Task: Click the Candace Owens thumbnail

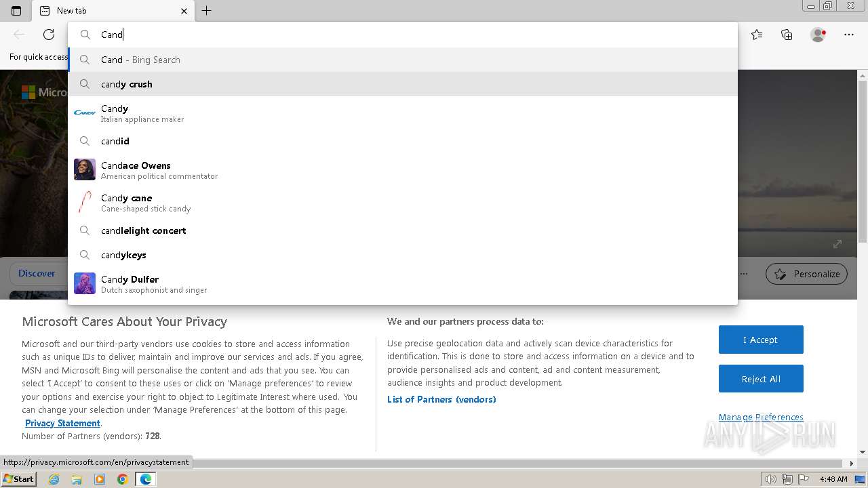Action: tap(85, 169)
